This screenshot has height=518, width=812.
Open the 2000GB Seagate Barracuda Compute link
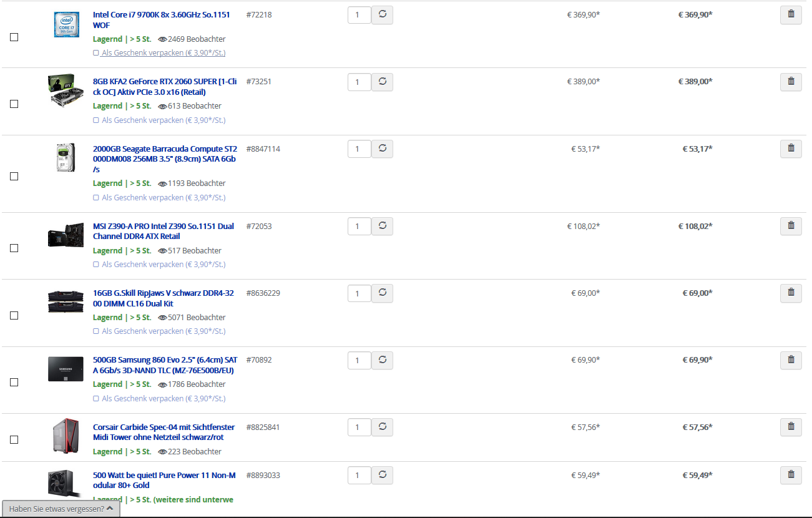(x=165, y=159)
